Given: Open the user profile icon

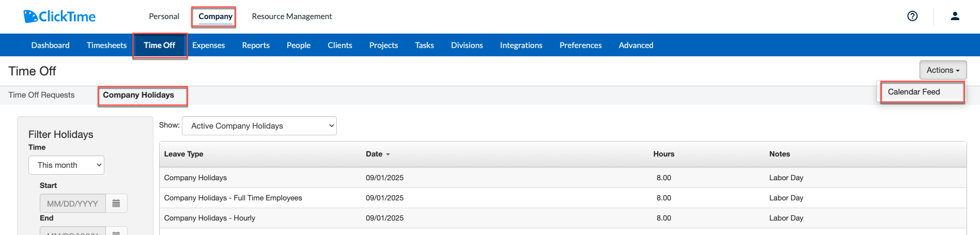Looking at the screenshot, I should point(955,16).
